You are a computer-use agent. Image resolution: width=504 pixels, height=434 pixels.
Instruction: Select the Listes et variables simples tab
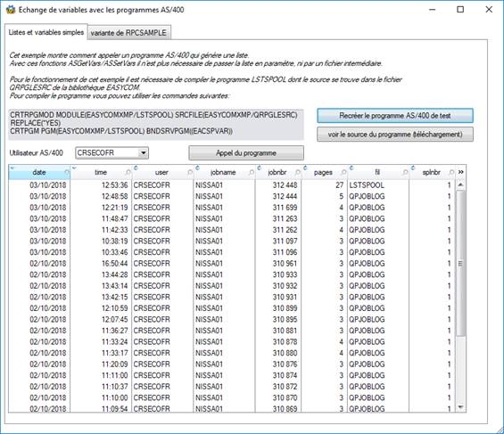[46, 32]
